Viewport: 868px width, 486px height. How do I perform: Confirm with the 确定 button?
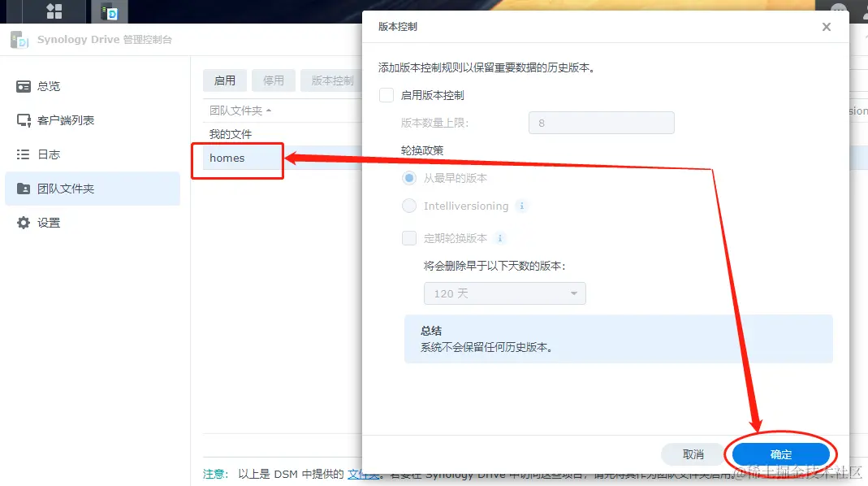click(781, 454)
